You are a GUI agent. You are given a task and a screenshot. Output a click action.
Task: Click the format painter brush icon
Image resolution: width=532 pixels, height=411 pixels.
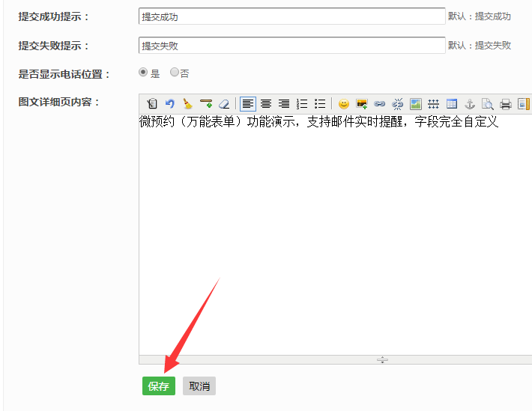tap(206, 104)
